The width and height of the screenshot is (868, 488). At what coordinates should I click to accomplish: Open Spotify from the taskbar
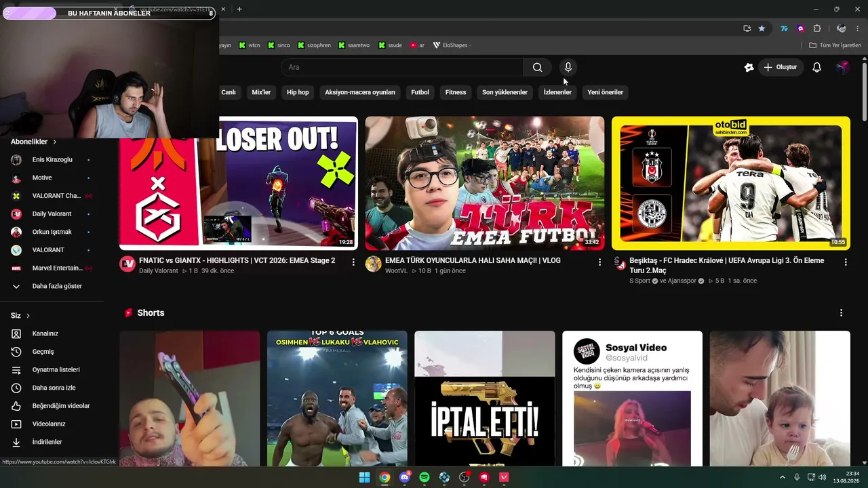[425, 477]
